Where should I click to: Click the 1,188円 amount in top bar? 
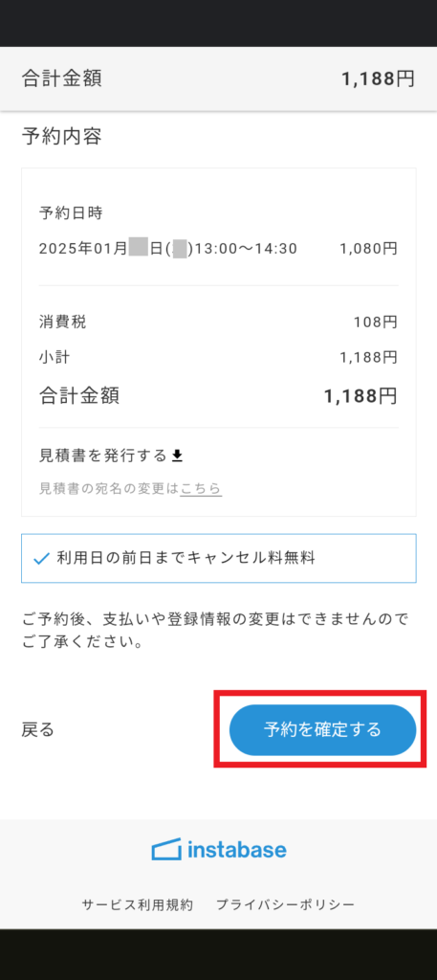pos(378,78)
